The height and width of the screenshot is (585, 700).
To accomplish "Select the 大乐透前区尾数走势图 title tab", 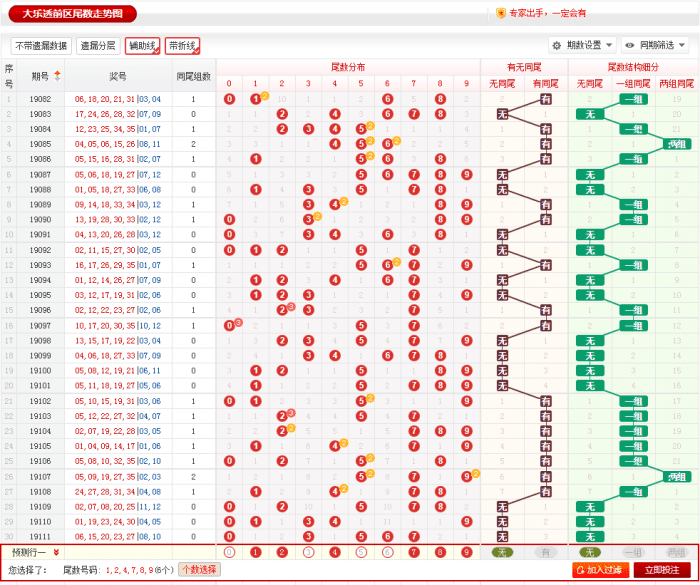I will 72,14.
